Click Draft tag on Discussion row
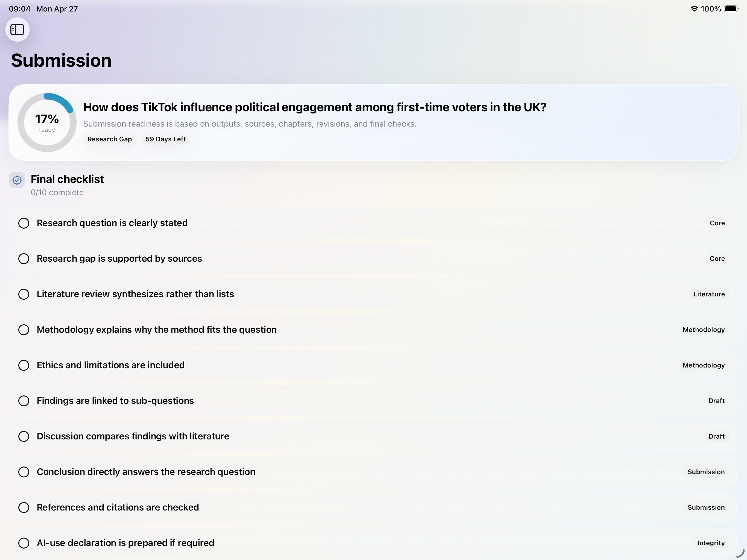 click(x=717, y=436)
